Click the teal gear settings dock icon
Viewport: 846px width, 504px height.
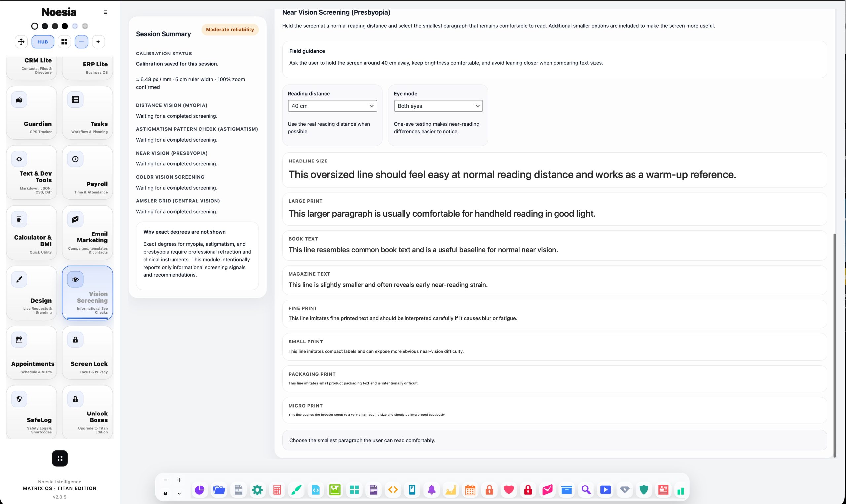(257, 490)
